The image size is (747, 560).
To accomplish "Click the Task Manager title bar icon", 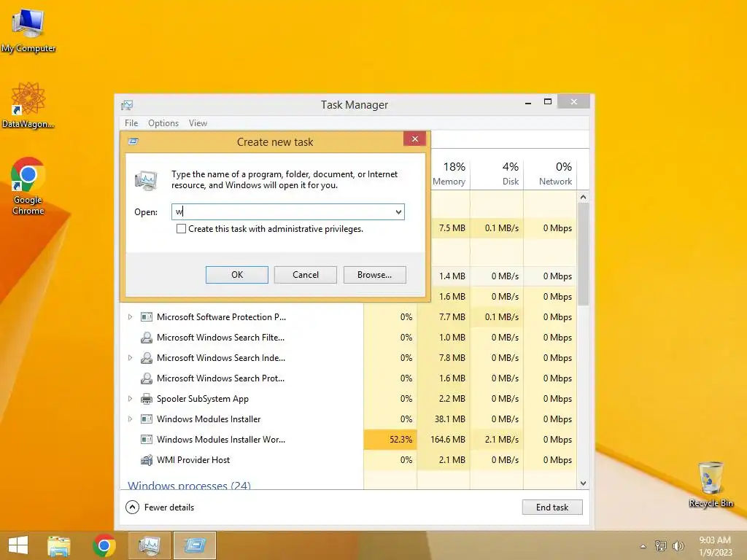I will (x=127, y=105).
